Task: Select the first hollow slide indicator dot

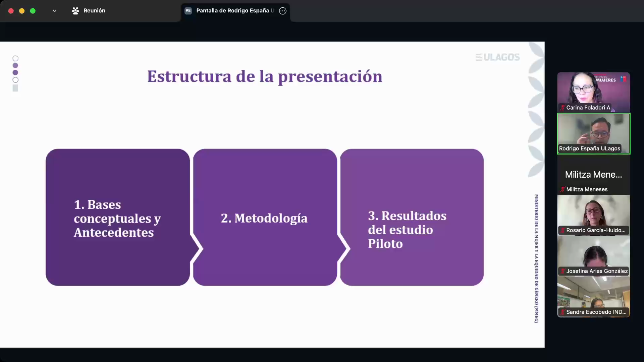Action: 15,58
